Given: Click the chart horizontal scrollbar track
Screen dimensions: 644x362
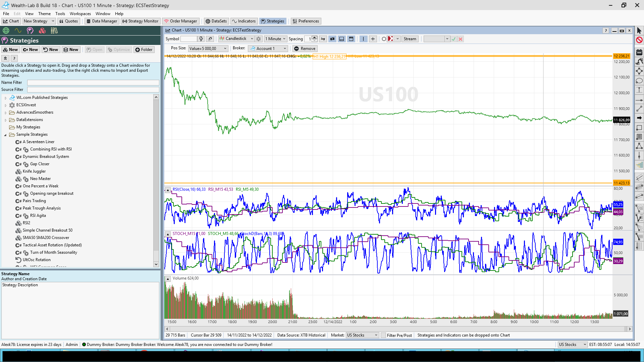Looking at the screenshot, I should [396, 329].
